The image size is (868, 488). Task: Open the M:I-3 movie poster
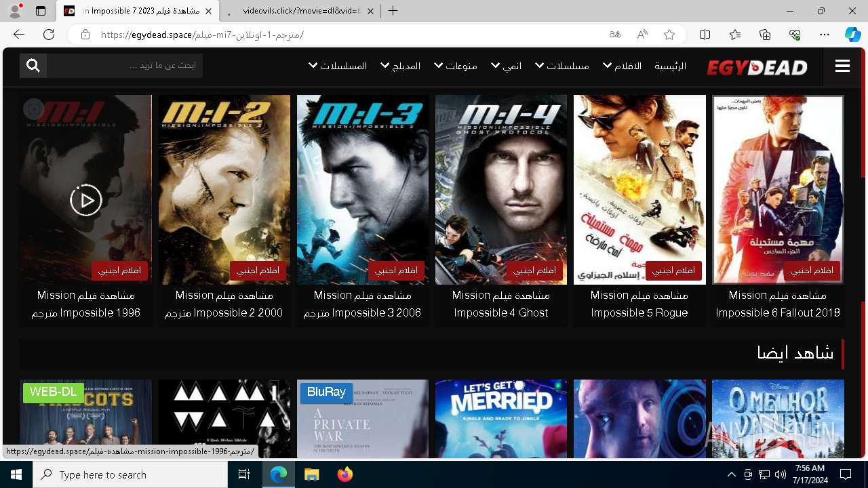click(x=363, y=189)
